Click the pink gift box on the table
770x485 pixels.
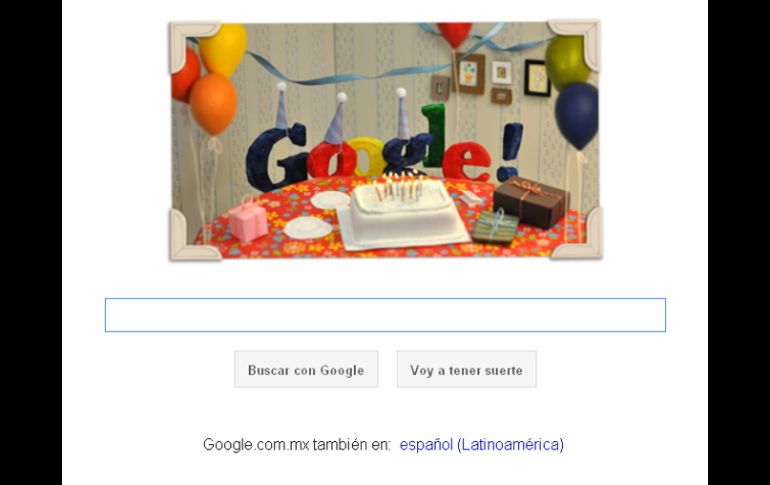click(248, 220)
